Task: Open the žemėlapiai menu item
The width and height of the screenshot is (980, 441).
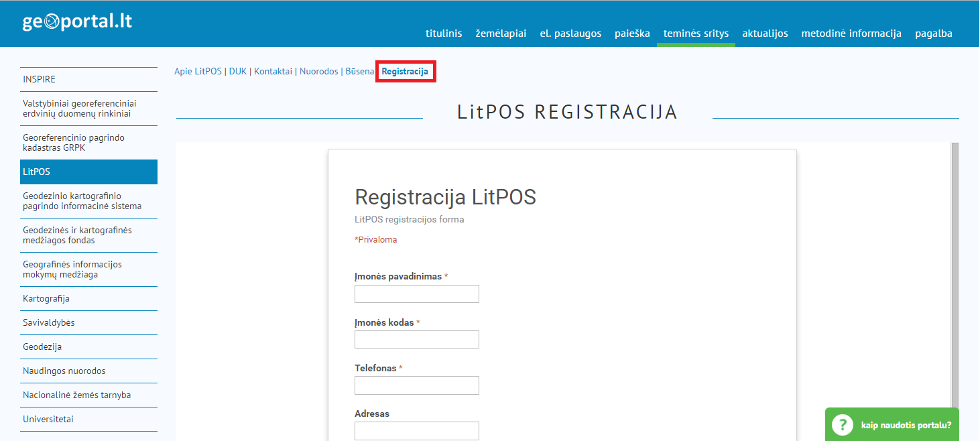Action: (501, 34)
